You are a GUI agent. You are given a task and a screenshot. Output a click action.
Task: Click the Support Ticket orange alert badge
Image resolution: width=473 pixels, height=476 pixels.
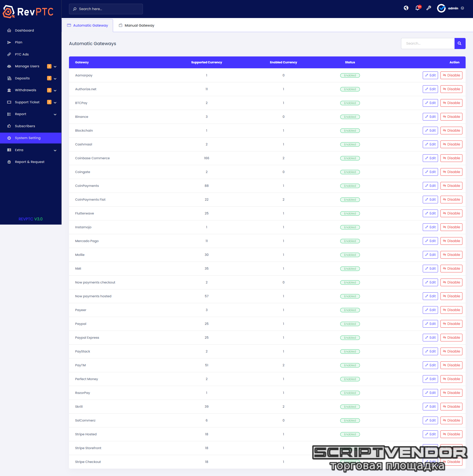tap(49, 102)
